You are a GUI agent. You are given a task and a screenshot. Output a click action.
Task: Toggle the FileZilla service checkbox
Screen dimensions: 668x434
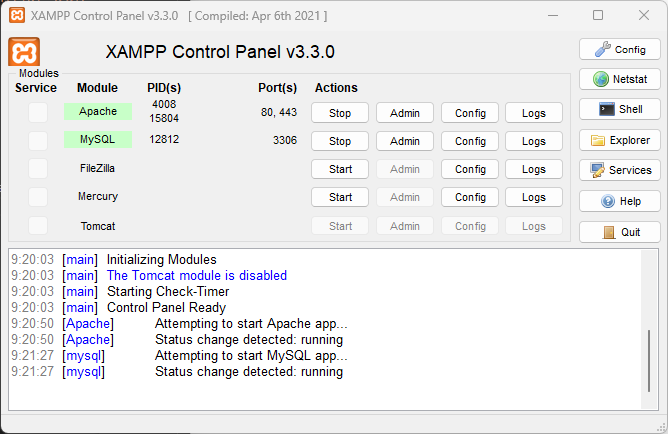38,168
